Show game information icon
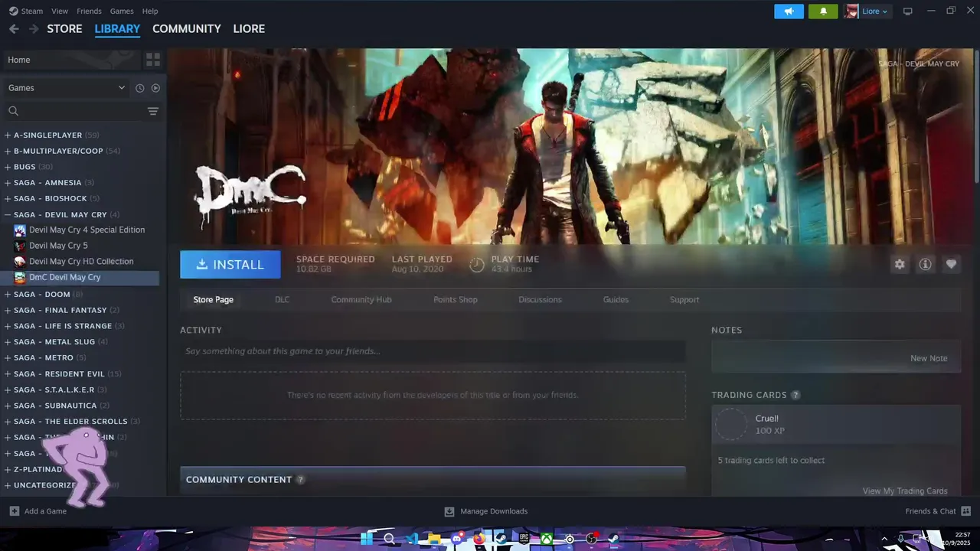This screenshot has width=980, height=551. [926, 264]
